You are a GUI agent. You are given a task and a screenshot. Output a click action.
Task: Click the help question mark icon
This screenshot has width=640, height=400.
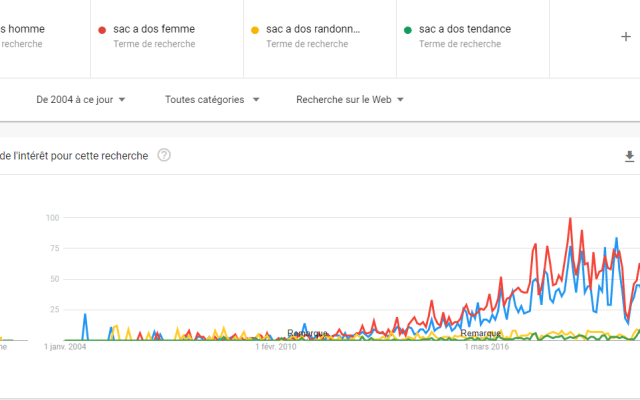pyautogui.click(x=164, y=155)
